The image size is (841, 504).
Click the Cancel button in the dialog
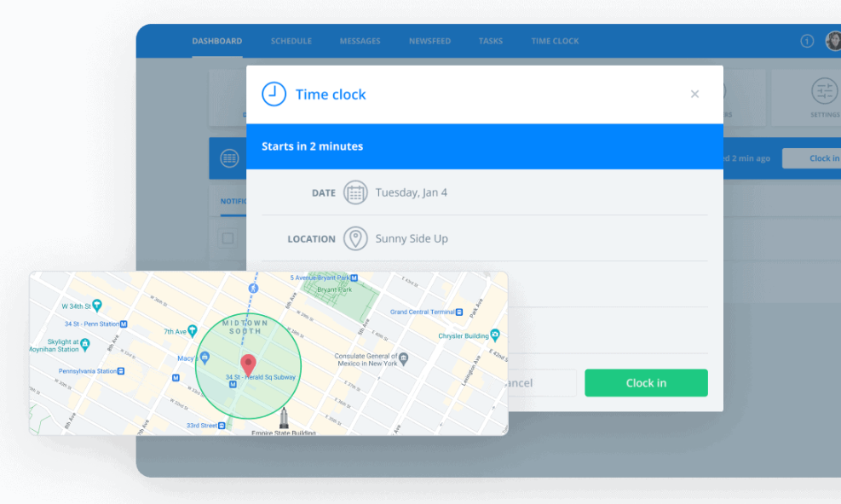(x=537, y=382)
